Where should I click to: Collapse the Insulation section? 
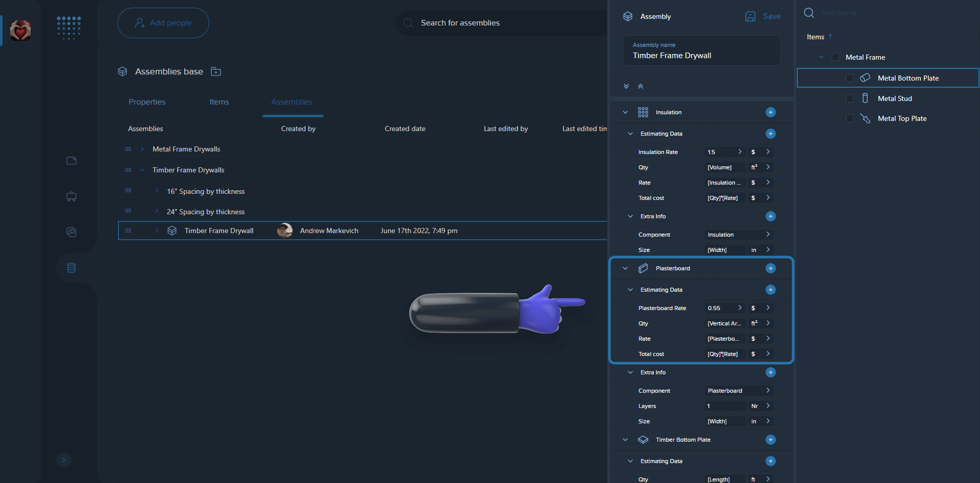click(625, 112)
